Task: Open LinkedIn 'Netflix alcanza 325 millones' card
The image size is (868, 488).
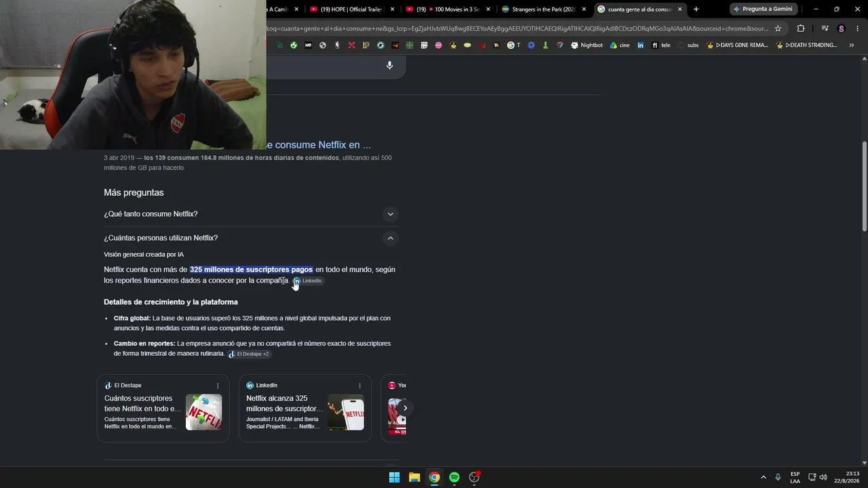Action: pos(305,408)
